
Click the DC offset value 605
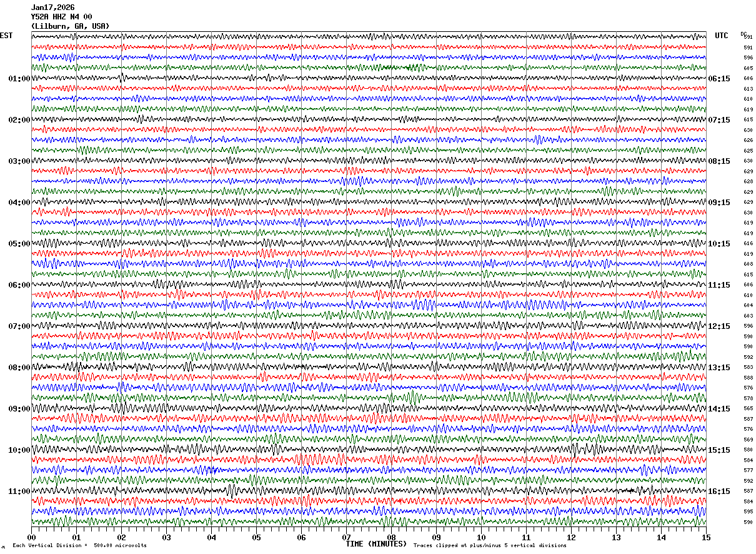[748, 68]
